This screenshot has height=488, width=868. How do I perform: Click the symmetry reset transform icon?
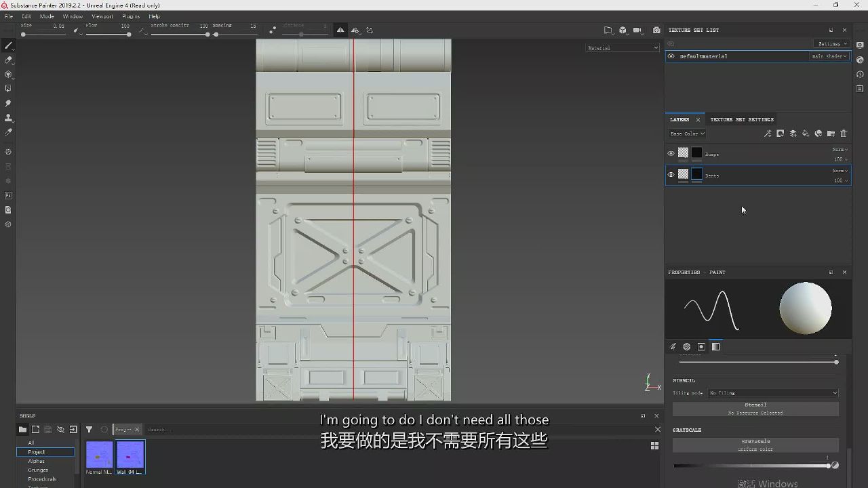370,30
